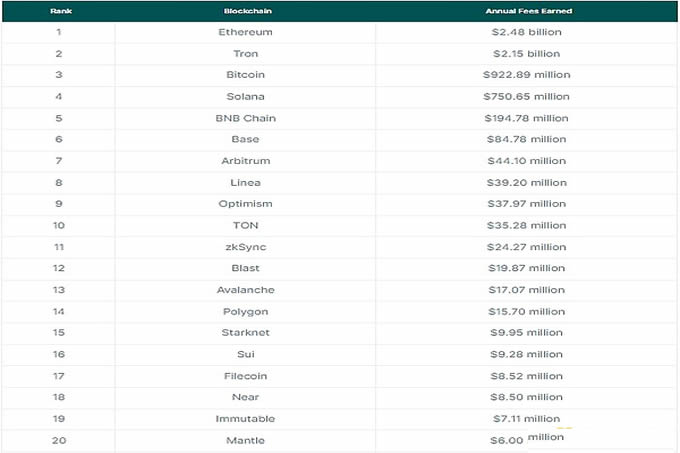Select the Avalanche blockchain cell
The image size is (680, 453).
coord(245,290)
